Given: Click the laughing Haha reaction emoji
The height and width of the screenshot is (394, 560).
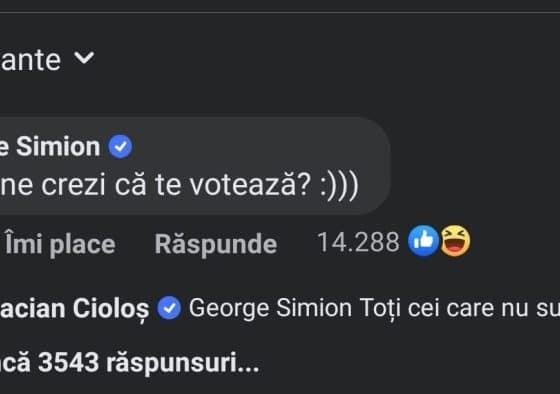Looking at the screenshot, I should (x=455, y=241).
